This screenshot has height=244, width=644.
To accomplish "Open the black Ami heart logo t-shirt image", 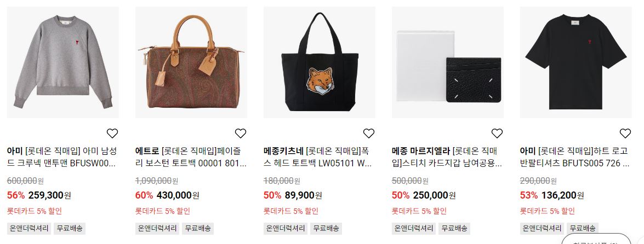I will (x=576, y=62).
